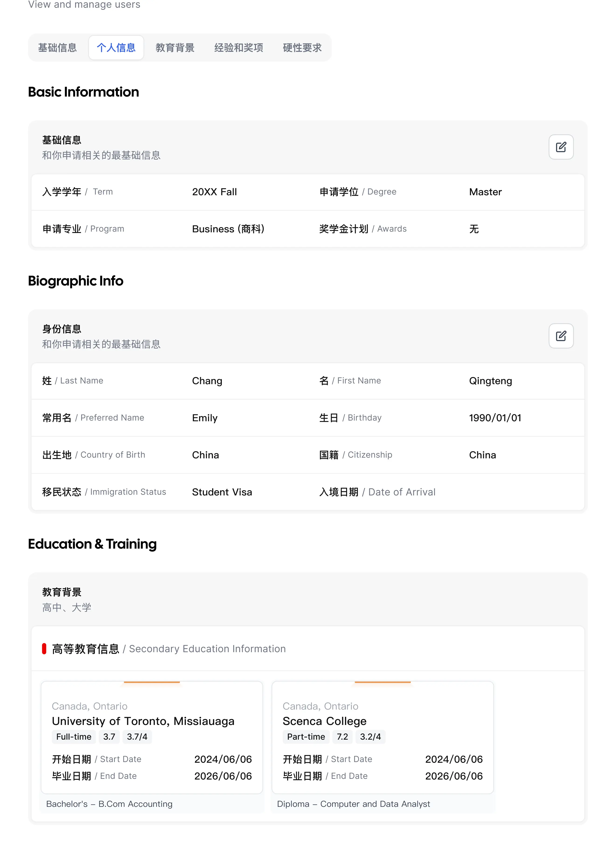The width and height of the screenshot is (616, 860).
Task: Click the Preferred Name label
Action: 93,418
